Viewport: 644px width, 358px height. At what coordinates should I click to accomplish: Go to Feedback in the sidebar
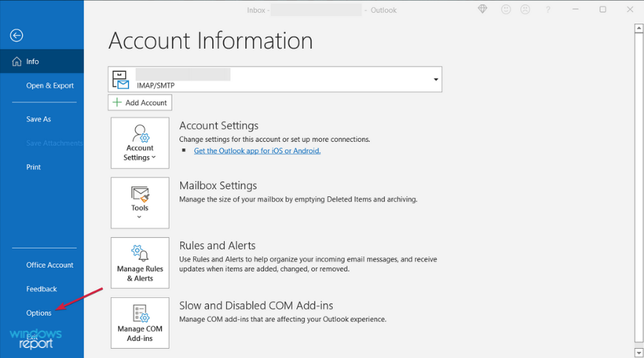[x=42, y=289]
